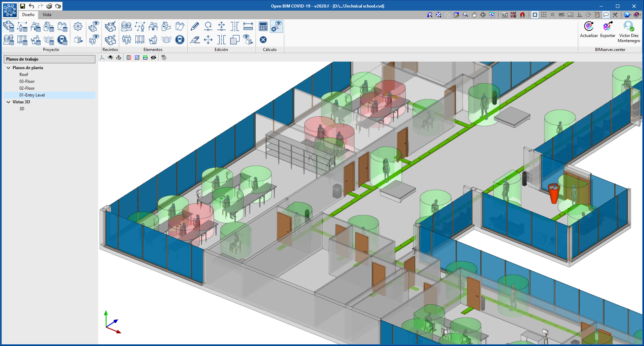Select the waste bin element tool
The height and width of the screenshot is (346, 644).
pos(153,39)
